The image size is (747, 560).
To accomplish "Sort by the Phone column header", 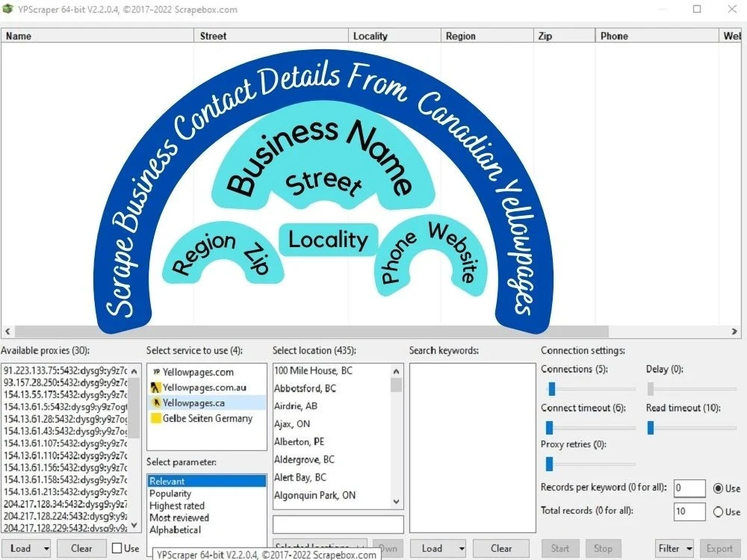I will (x=657, y=36).
